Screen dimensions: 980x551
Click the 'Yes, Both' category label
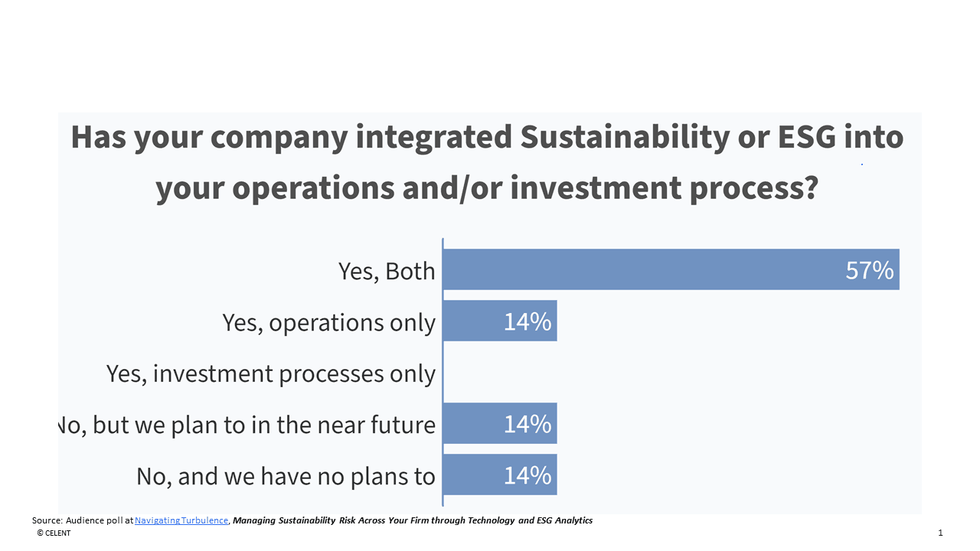pyautogui.click(x=387, y=271)
